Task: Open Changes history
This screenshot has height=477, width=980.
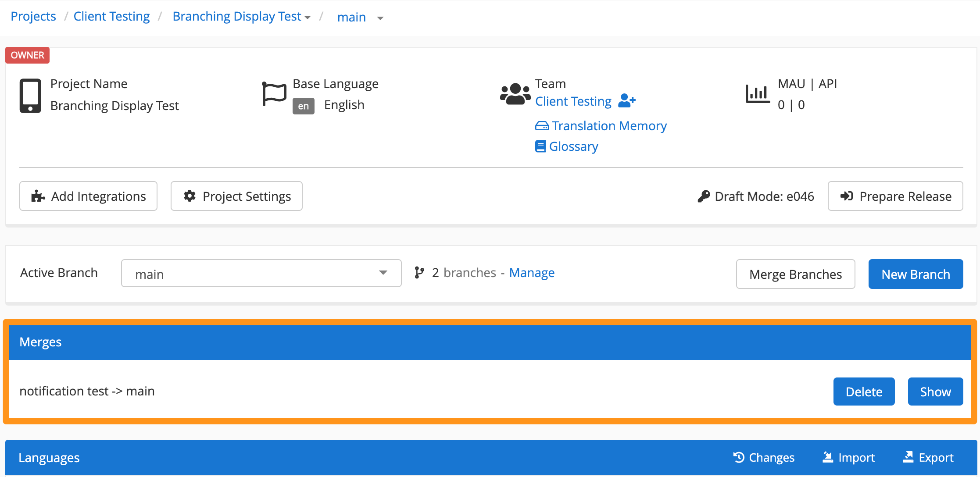Action: tap(764, 458)
